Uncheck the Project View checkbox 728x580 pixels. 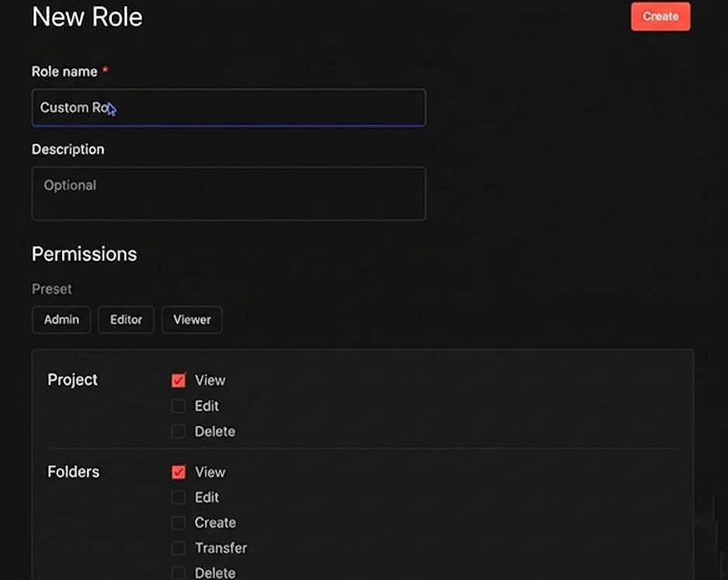[179, 380]
